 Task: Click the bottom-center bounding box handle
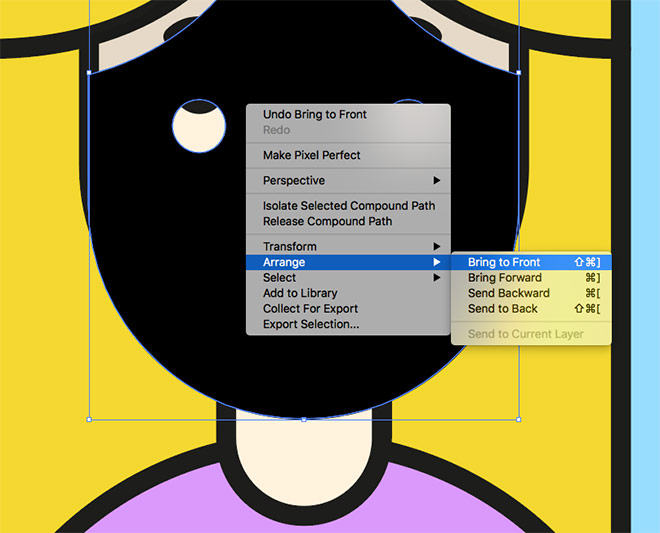point(304,420)
